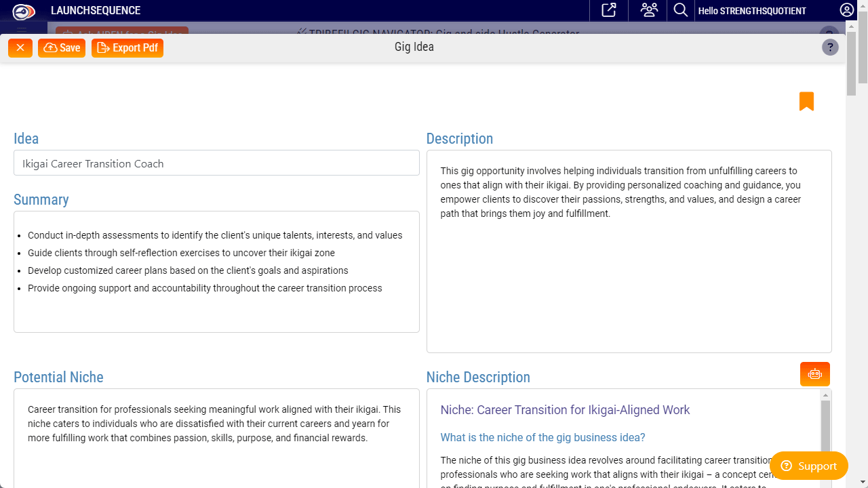Open help question mark in Gig Idea bar
The width and height of the screenshot is (868, 488).
830,47
